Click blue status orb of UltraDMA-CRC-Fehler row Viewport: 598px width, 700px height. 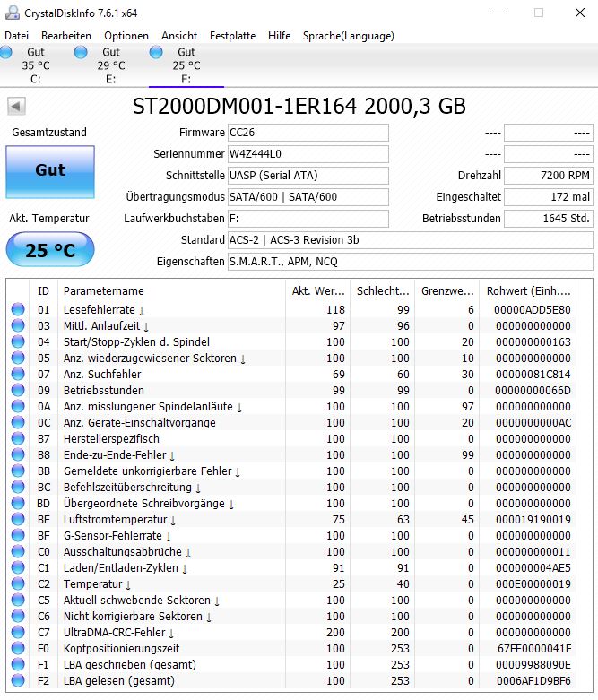point(18,632)
